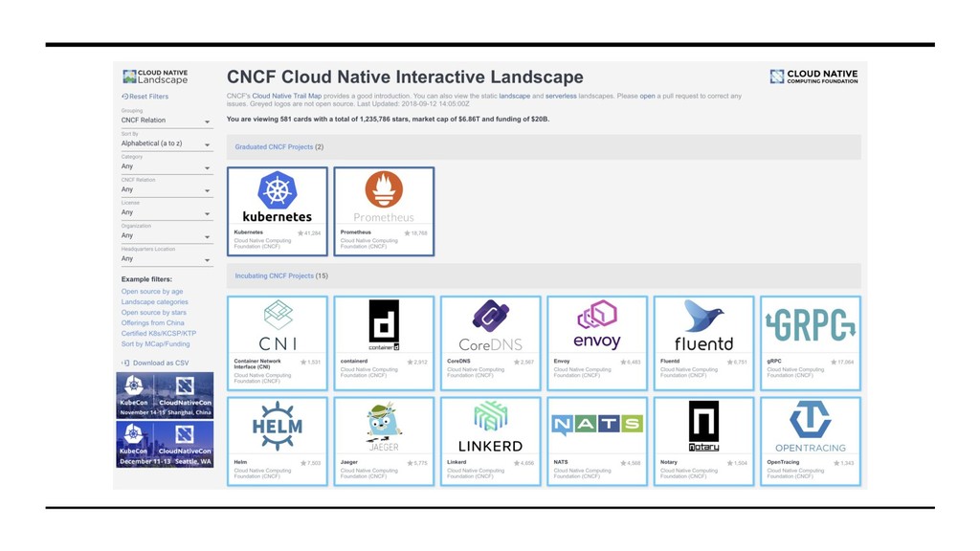Open the Cloud Native Trail Map link
Screen dimensions: 980x551
coord(287,97)
